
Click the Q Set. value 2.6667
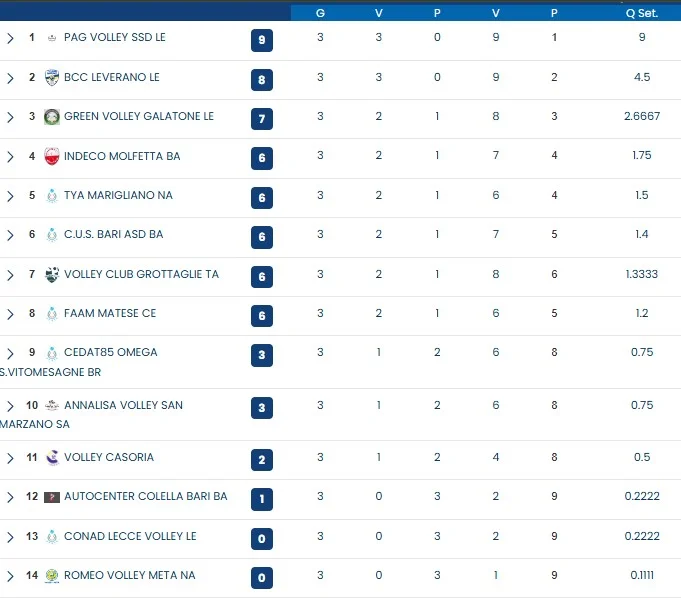pos(641,116)
